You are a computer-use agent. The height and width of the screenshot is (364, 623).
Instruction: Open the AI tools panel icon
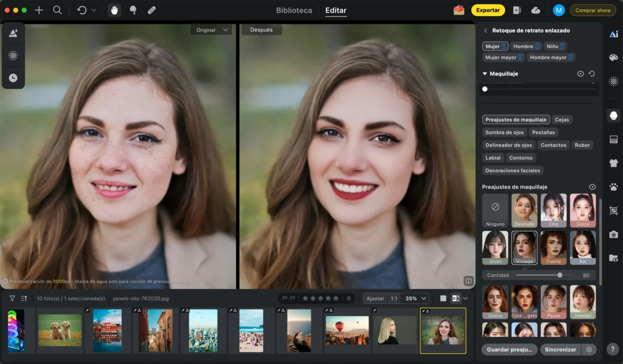614,34
